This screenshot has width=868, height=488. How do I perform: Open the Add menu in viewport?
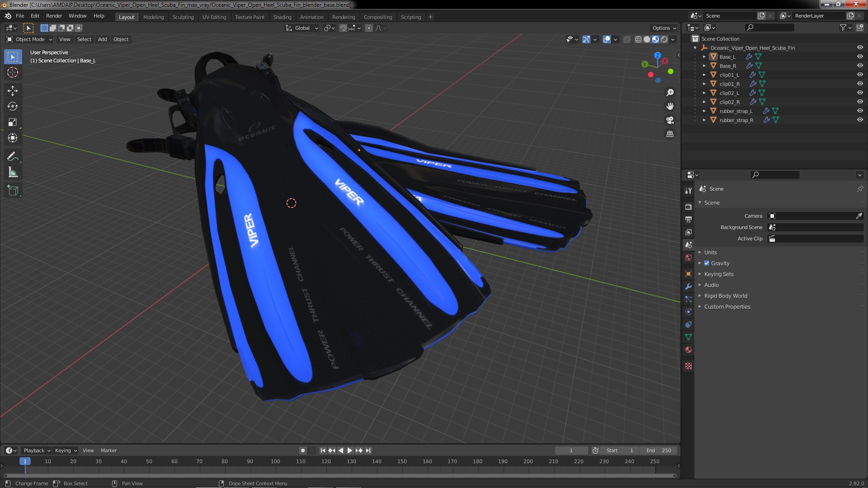click(x=103, y=39)
